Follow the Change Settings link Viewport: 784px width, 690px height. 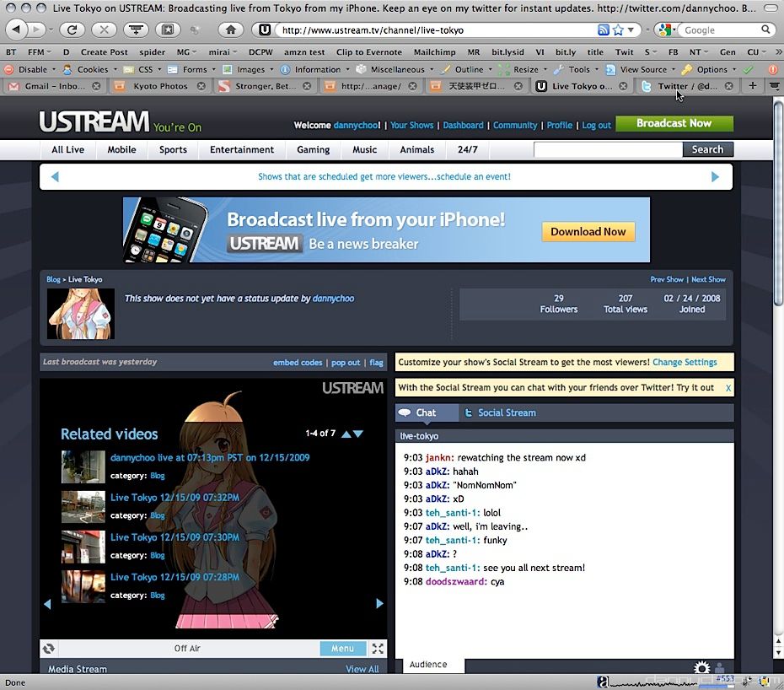685,362
